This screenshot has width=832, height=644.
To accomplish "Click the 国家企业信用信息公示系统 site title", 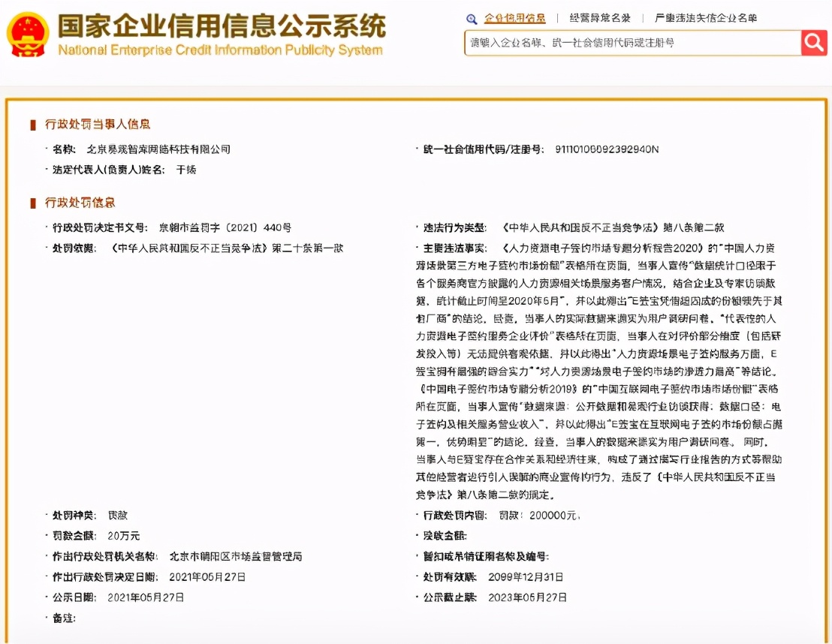I will click(222, 26).
